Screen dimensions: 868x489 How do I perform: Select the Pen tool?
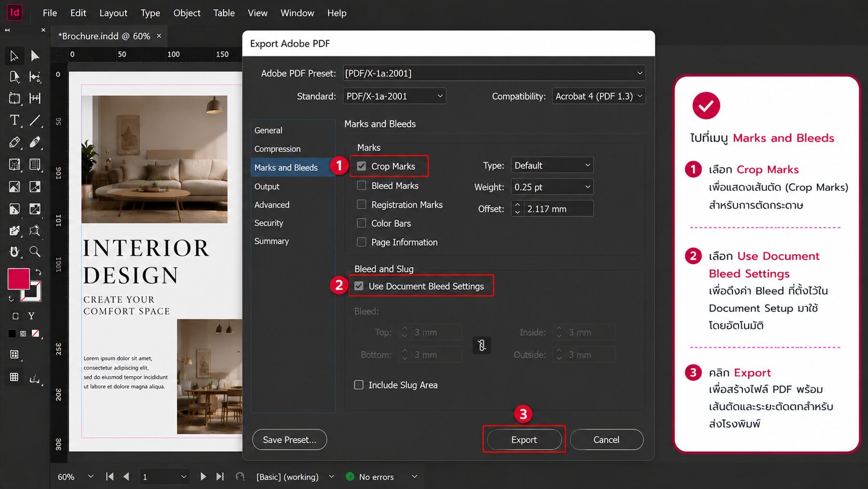(x=14, y=142)
